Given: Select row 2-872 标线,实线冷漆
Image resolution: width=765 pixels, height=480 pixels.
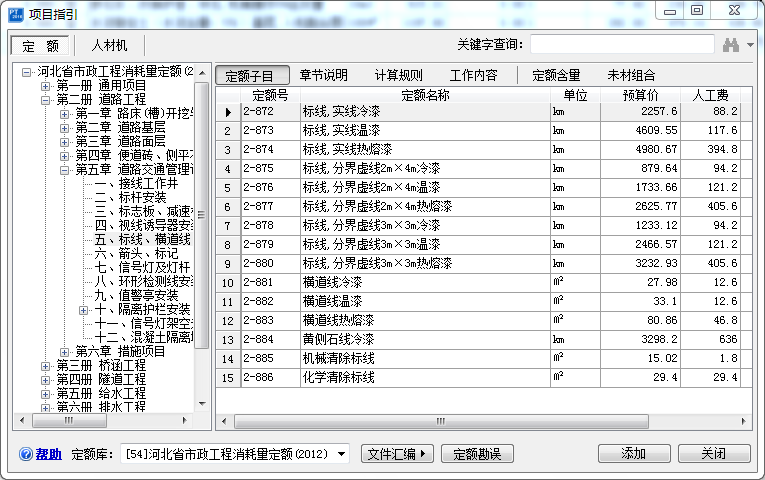Looking at the screenshot, I should click(x=483, y=112).
